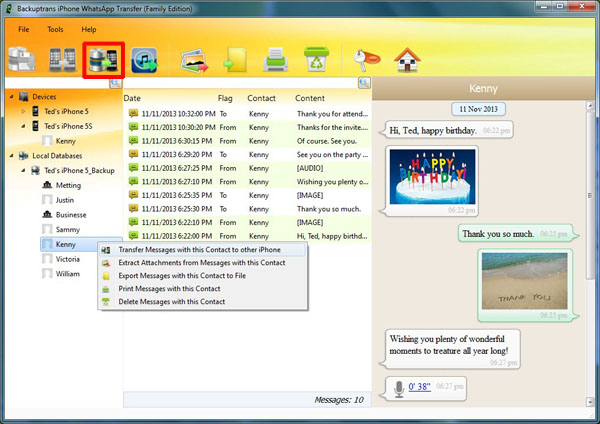Select the Sammy contact
The width and height of the screenshot is (600, 424).
point(68,230)
